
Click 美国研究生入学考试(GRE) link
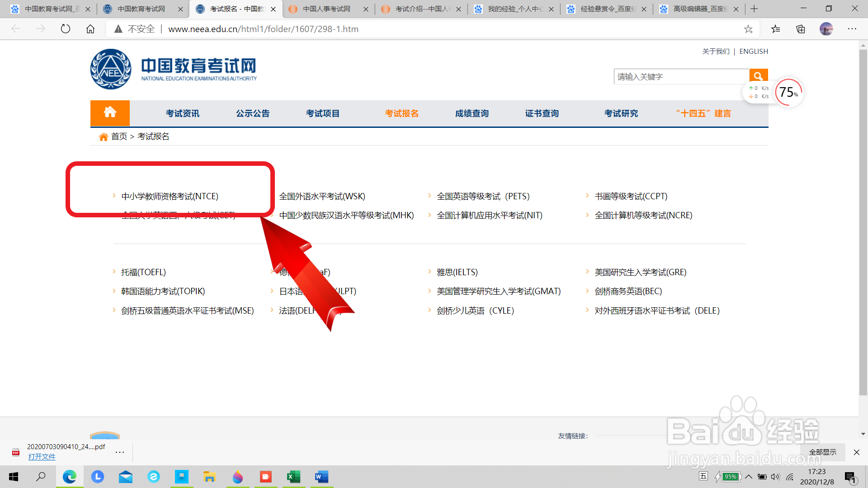[641, 272]
